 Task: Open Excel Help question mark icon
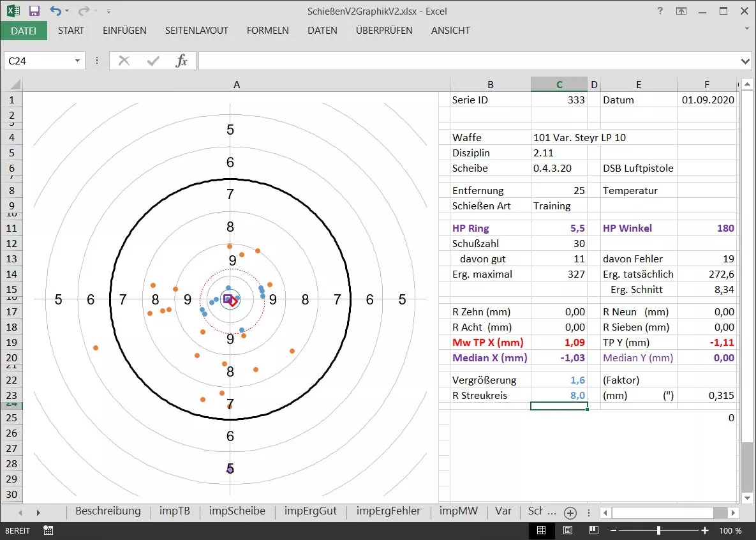point(660,11)
